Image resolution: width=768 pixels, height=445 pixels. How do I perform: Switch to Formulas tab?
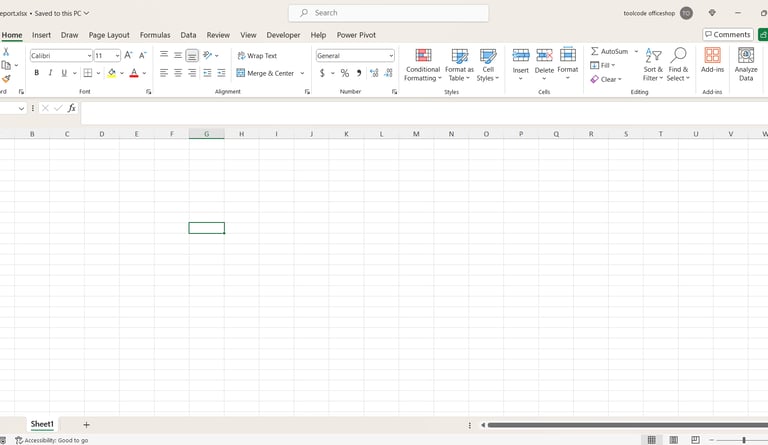[155, 35]
